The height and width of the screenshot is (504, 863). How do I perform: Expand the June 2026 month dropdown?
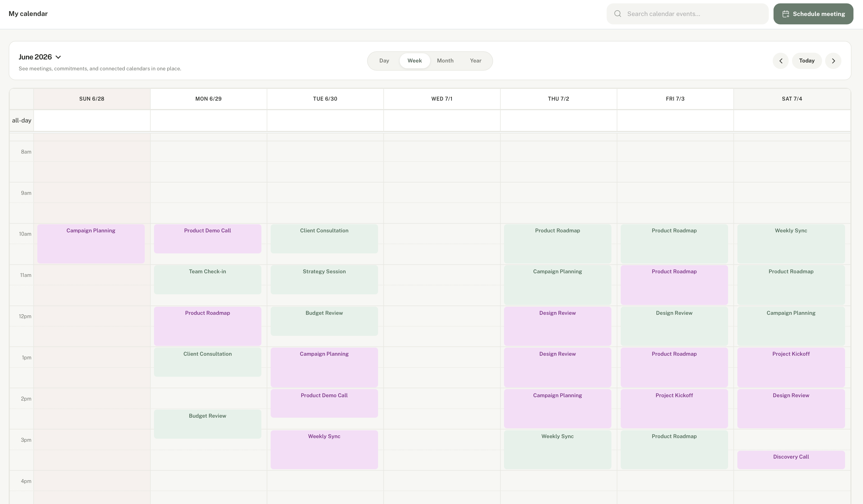[40, 57]
